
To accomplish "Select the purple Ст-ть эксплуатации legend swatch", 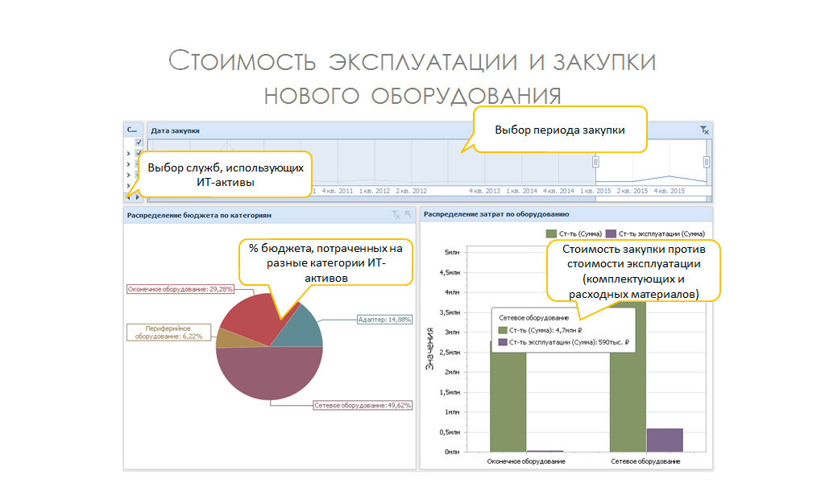I will tap(611, 233).
